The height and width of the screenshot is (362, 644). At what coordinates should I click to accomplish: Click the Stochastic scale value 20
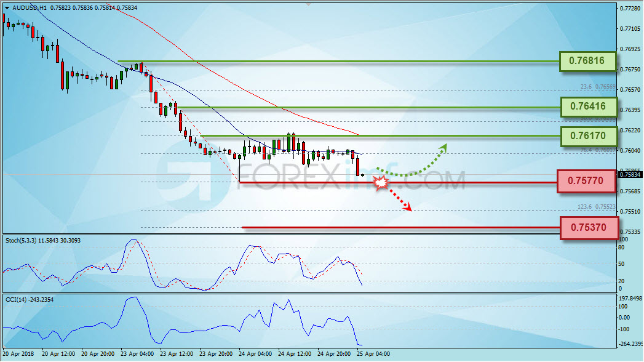pos(621,281)
